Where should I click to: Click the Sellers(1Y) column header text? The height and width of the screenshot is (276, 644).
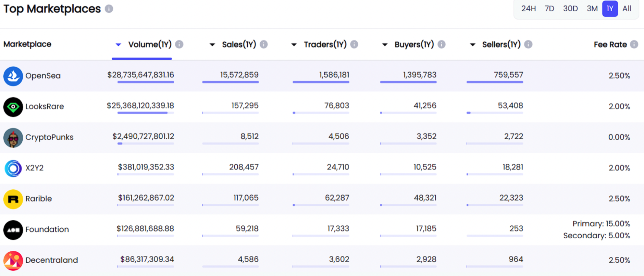pyautogui.click(x=501, y=45)
